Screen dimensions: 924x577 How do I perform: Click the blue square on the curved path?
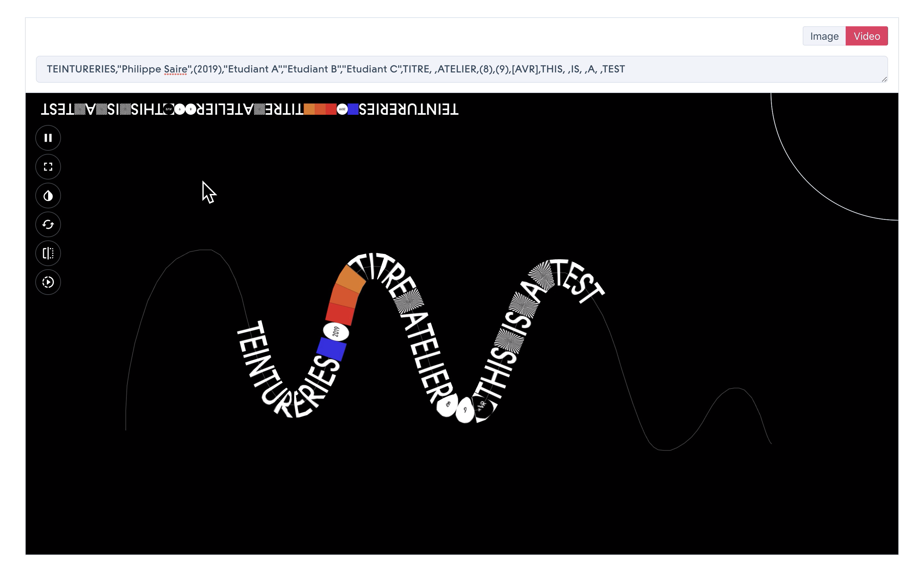[331, 349]
